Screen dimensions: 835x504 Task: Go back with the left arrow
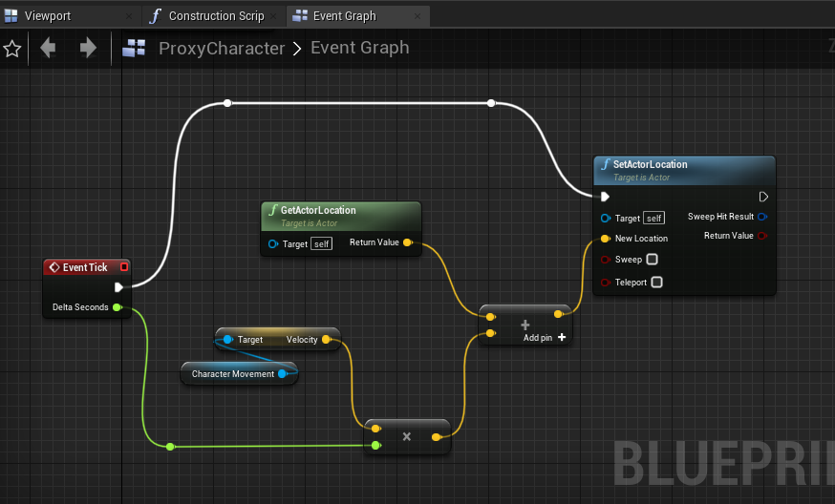pos(48,48)
